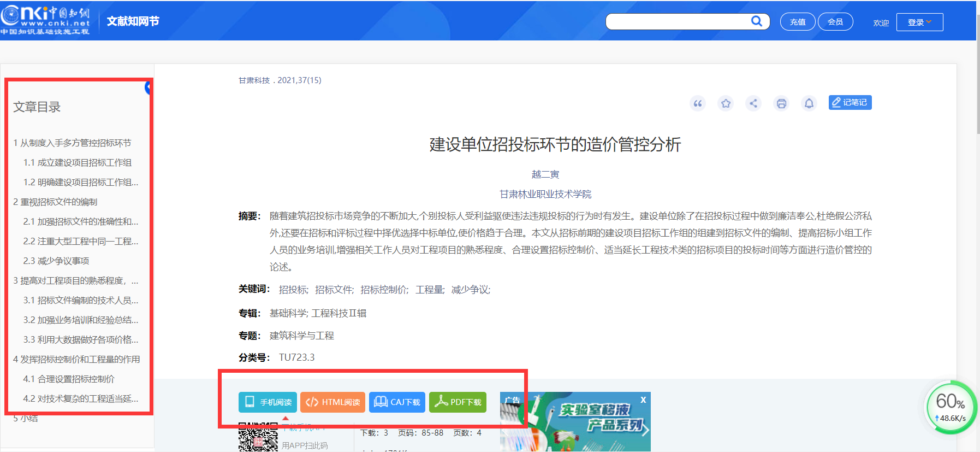Image resolution: width=980 pixels, height=452 pixels.
Task: Print the article via printer icon
Action: [x=781, y=103]
